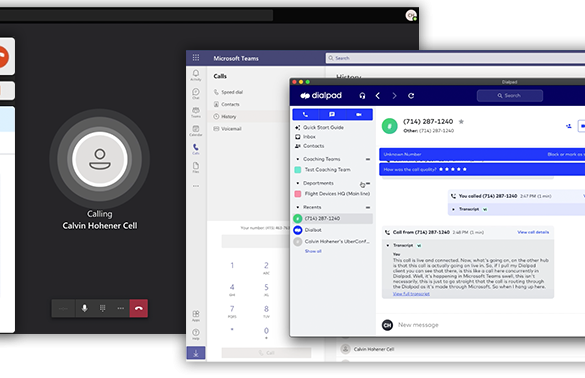Dial digit 5 on Teams keypad
The image size is (585, 378).
tap(266, 289)
